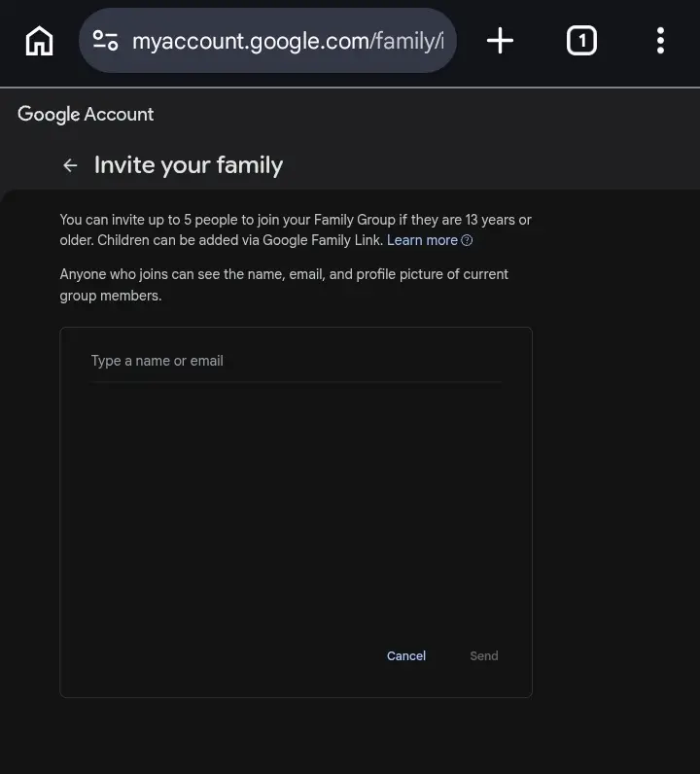This screenshot has height=774, width=700.
Task: Click the Google Account logo
Action: (x=86, y=115)
